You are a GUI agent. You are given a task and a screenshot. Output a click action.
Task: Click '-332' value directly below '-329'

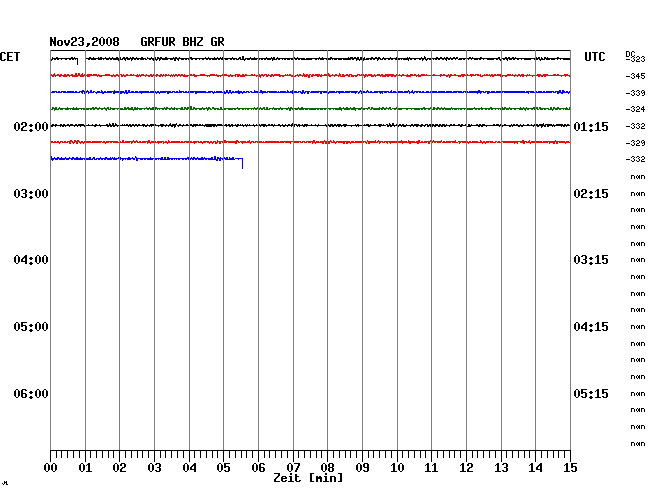(635, 159)
